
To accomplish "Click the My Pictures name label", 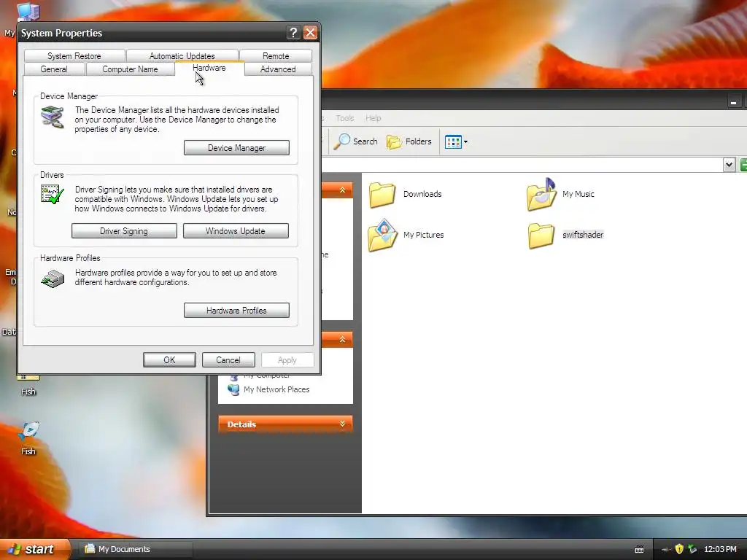I will tap(424, 235).
